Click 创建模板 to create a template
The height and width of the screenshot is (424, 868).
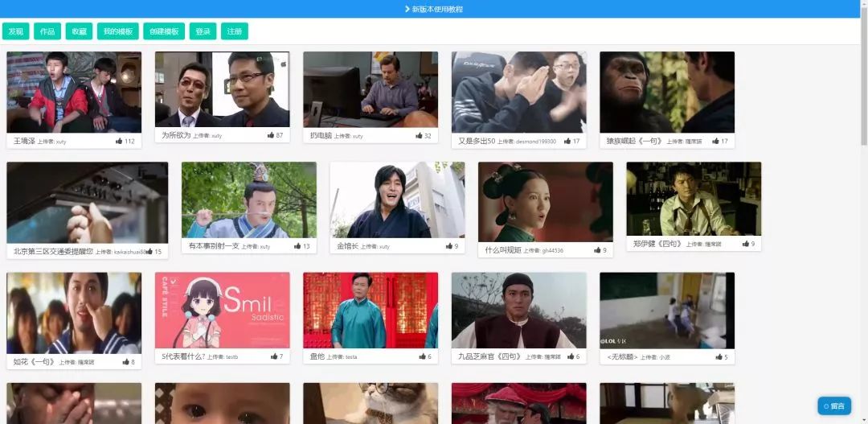pos(164,31)
